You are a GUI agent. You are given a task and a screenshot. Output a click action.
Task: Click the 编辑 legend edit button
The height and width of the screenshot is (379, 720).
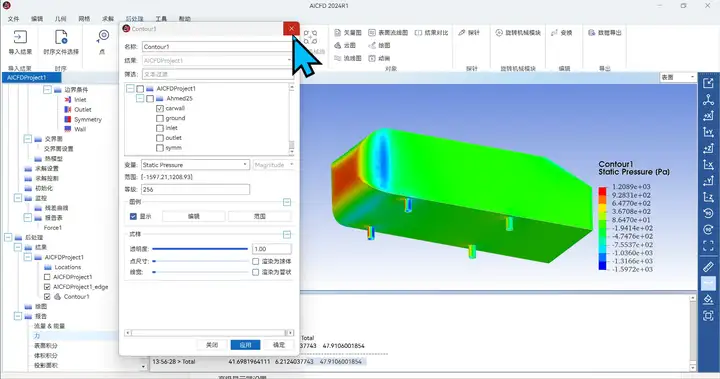coord(194,216)
